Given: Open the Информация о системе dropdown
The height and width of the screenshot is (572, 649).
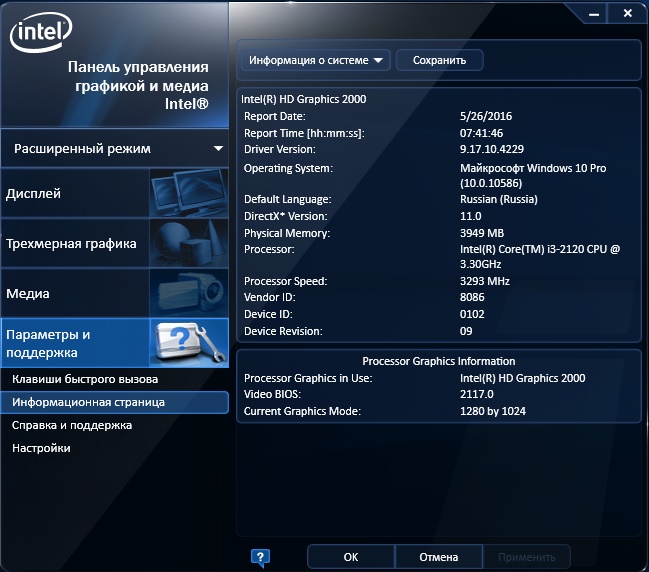Looking at the screenshot, I should (x=315, y=60).
